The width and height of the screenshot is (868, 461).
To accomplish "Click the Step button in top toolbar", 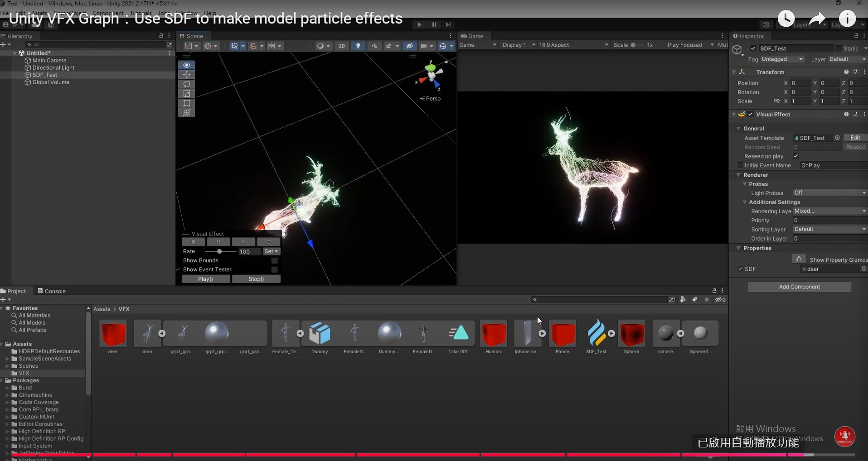I will coord(448,24).
